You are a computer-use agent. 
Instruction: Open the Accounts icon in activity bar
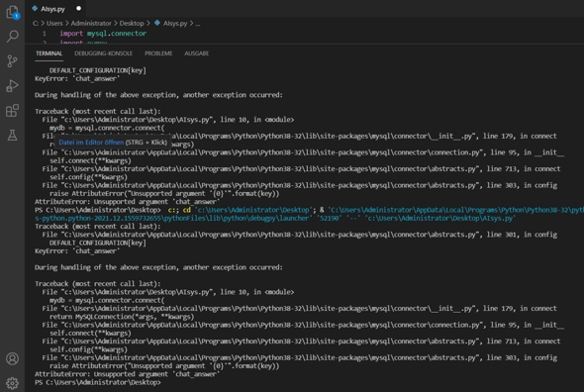(x=12, y=358)
